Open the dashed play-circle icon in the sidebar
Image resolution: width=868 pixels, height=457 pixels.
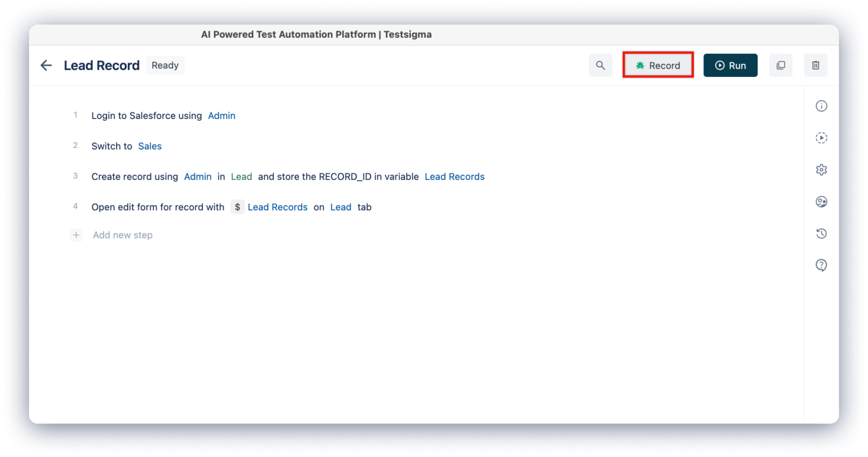click(821, 138)
